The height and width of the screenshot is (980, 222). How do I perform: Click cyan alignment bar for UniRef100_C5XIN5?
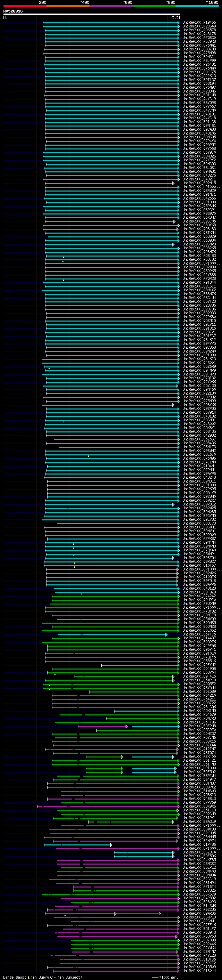coord(146,711)
